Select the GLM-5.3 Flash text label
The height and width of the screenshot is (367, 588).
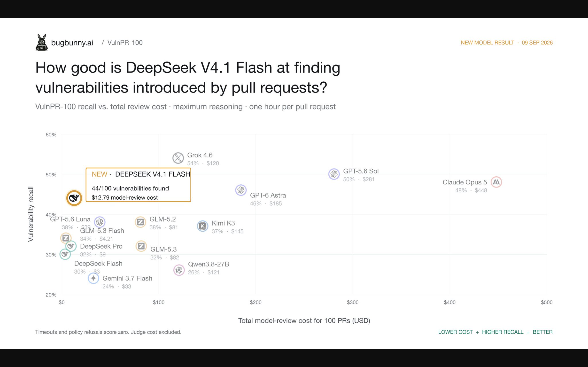(x=102, y=231)
